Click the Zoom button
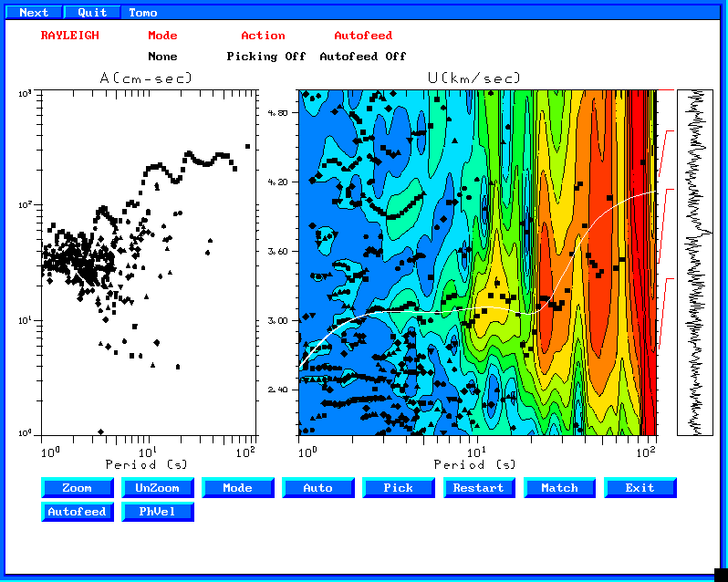Viewport: 728px width, 582px height. tap(77, 488)
